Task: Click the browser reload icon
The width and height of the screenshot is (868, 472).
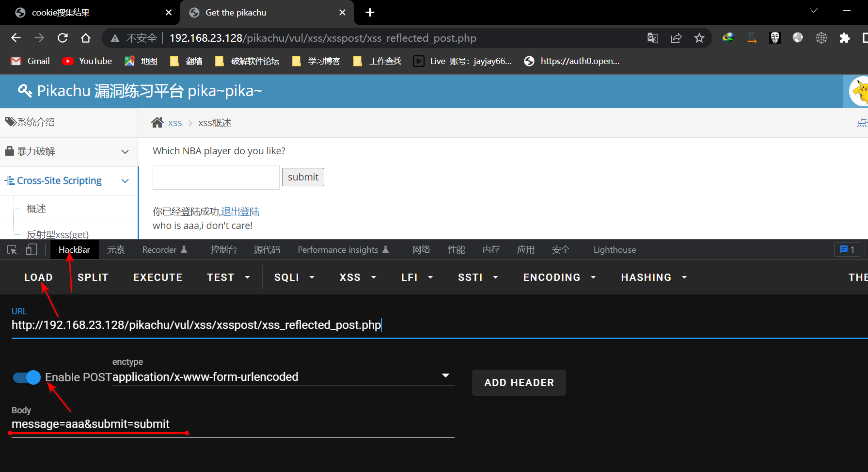Action: (x=63, y=38)
